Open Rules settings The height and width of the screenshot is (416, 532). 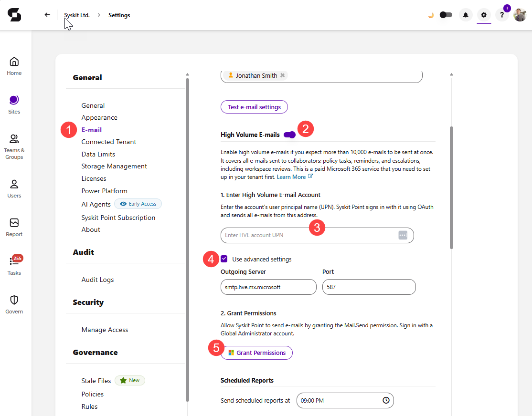point(89,406)
